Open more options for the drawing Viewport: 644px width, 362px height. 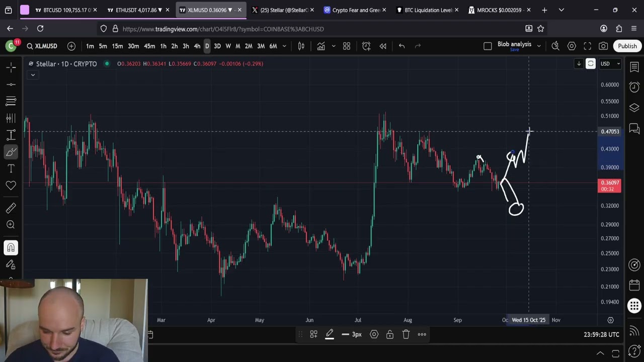tap(422, 334)
